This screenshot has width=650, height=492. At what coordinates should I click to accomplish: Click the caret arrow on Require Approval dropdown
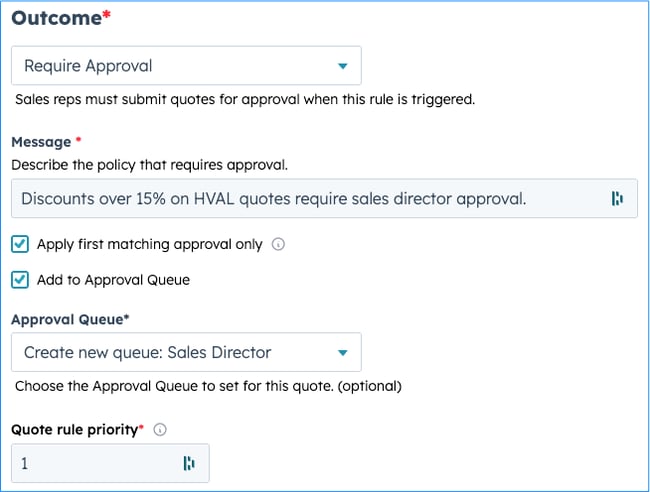[x=343, y=66]
